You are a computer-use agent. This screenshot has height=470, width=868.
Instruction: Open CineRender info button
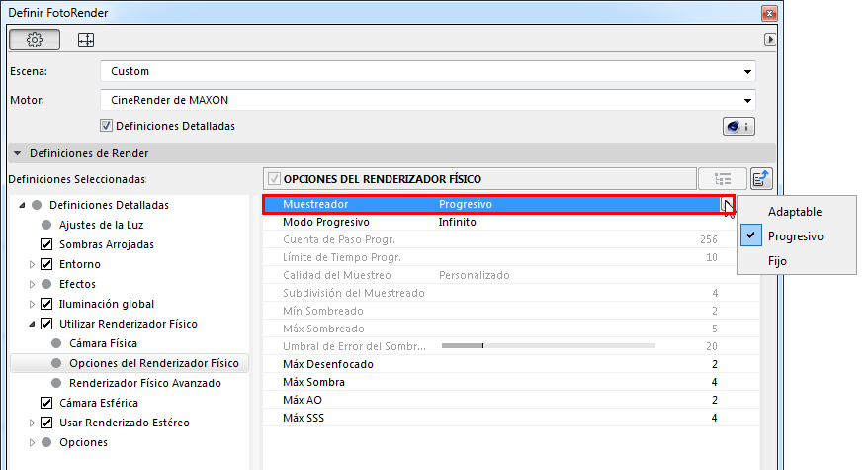pos(738,127)
